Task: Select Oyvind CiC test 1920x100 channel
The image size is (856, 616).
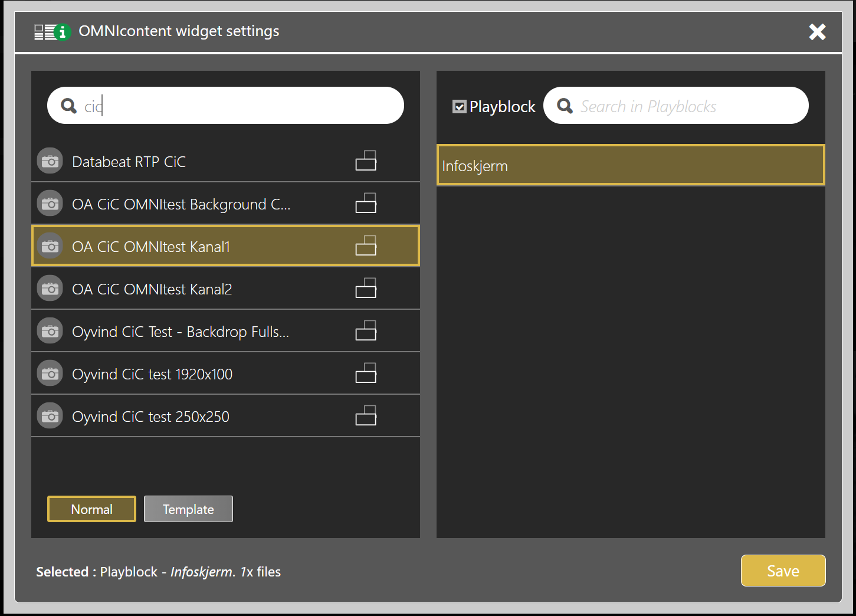Action: click(225, 373)
